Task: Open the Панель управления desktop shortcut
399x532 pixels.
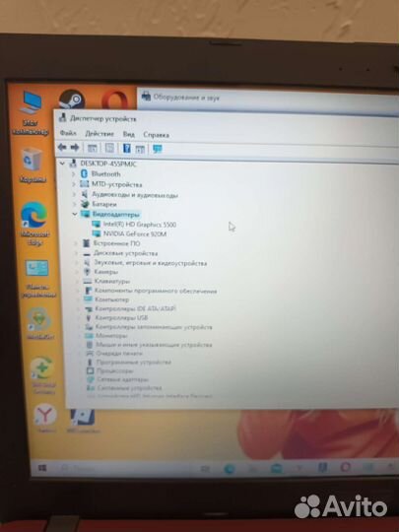Action: pyautogui.click(x=36, y=278)
